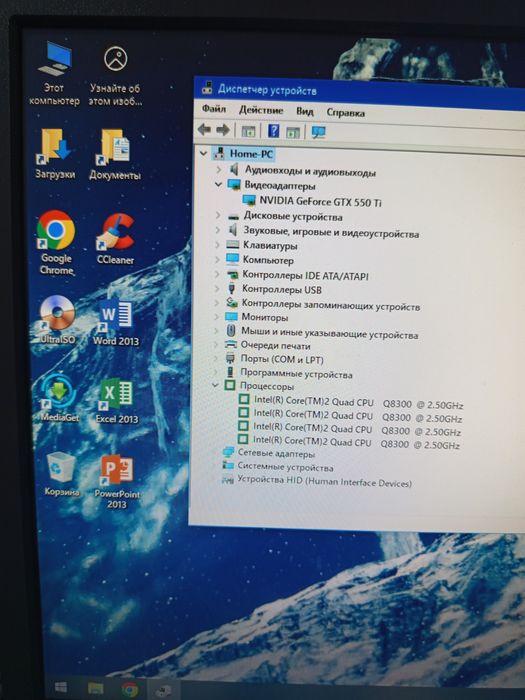Open the Этот компьютер desktop icon
525x700 pixels.
tap(54, 74)
